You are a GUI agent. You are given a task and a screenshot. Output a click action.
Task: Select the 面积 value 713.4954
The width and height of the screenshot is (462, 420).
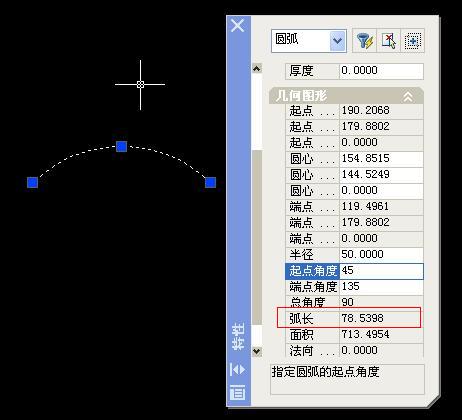(x=381, y=334)
